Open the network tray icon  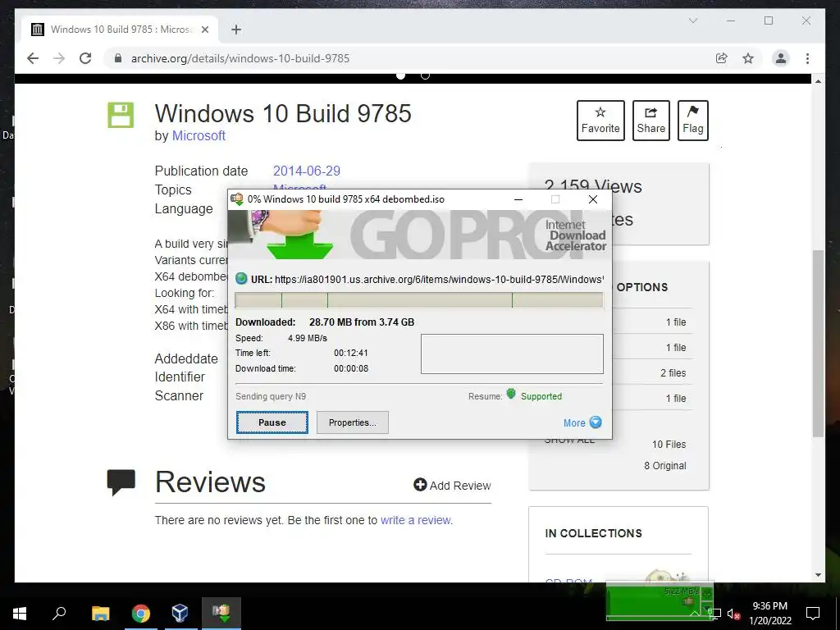(x=714, y=614)
